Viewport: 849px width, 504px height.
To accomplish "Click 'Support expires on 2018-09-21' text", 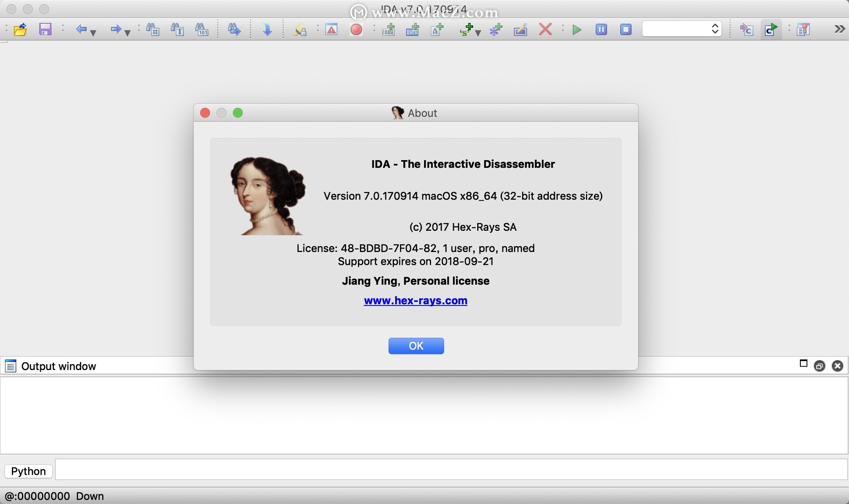I will coord(416,262).
